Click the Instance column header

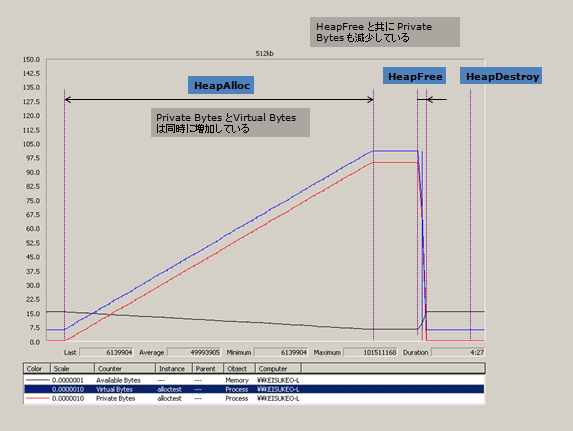174,368
